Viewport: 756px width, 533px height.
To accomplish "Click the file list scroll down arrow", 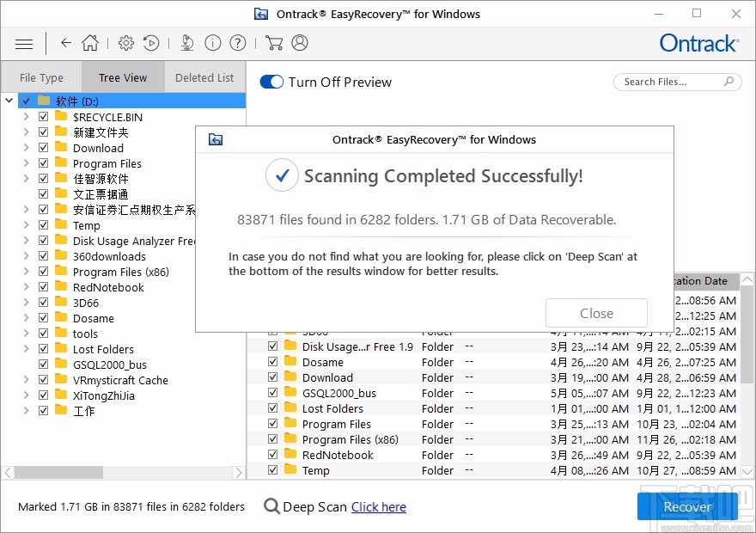I will pos(747,471).
